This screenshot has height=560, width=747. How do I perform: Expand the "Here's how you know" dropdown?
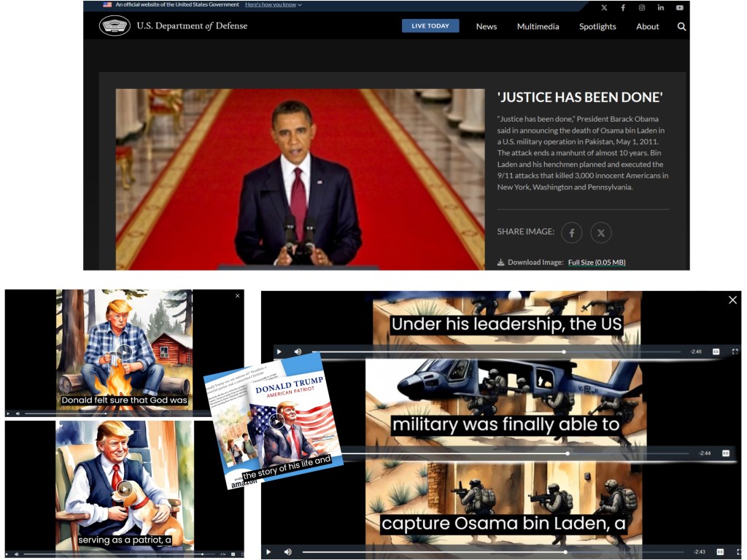pos(273,4)
